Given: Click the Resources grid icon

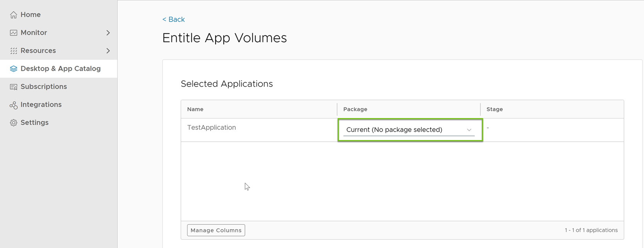Looking at the screenshot, I should [x=13, y=51].
